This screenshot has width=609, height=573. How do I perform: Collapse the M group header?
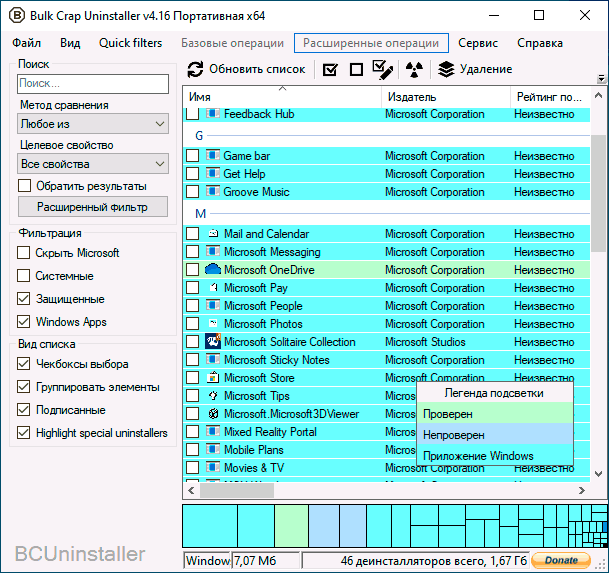coord(200,214)
